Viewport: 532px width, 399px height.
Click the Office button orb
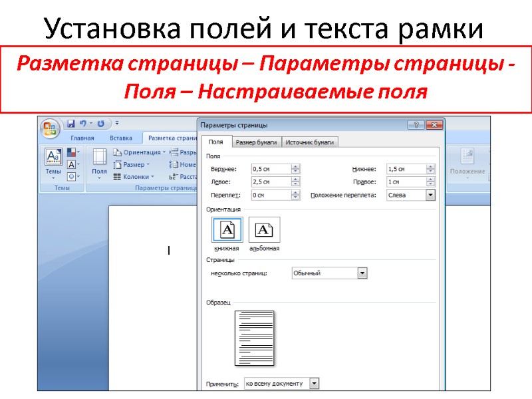point(51,129)
